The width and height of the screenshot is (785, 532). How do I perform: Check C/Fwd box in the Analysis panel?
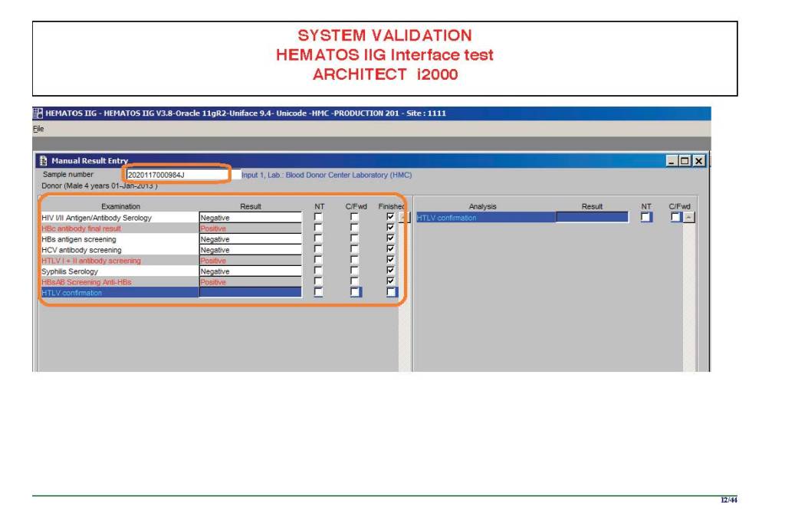click(675, 218)
